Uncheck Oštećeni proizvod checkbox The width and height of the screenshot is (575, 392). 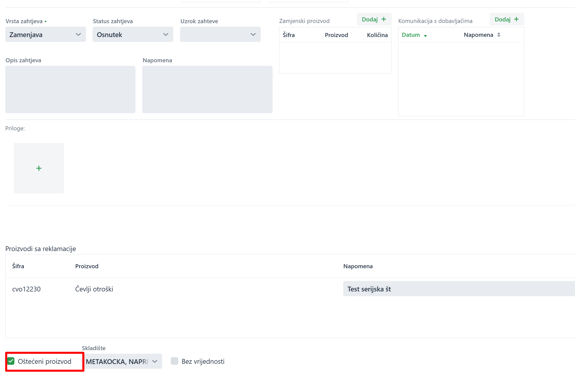[x=11, y=361]
